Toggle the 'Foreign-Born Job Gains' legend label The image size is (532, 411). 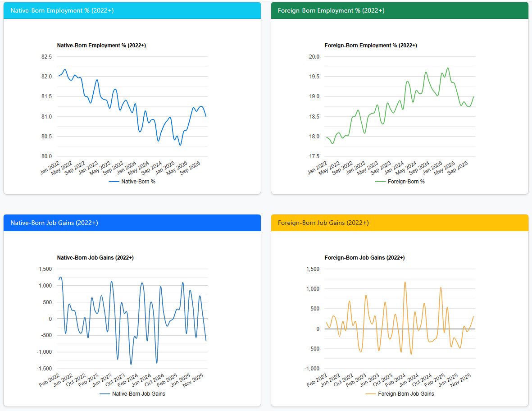click(406, 394)
